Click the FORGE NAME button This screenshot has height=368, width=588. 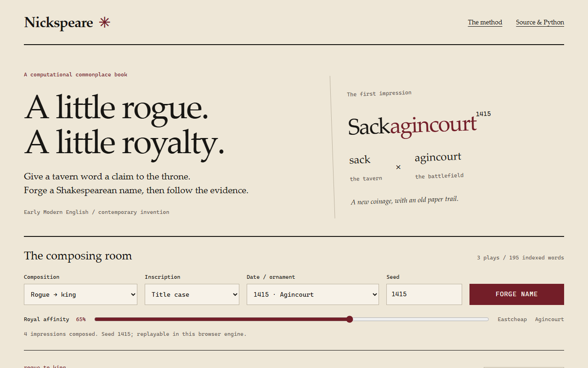(x=517, y=294)
